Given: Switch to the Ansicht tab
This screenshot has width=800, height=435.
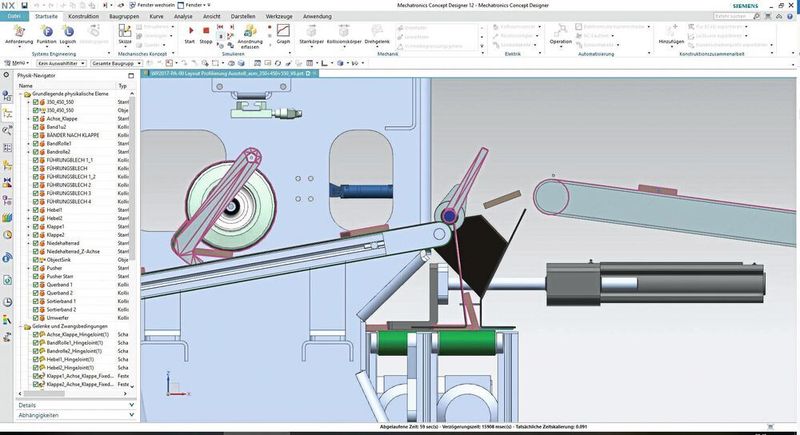Looking at the screenshot, I should [212, 16].
